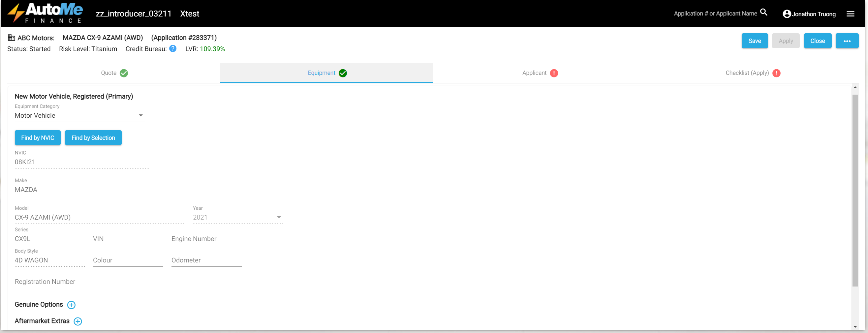Click the Model field CX-9 AZAMI
The image size is (868, 333).
pyautogui.click(x=100, y=218)
